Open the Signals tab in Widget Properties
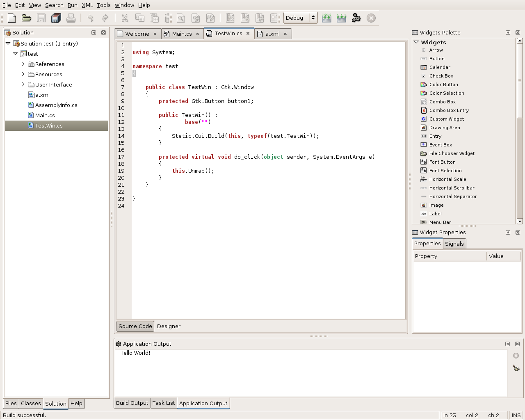This screenshot has height=420, width=525. tap(454, 244)
